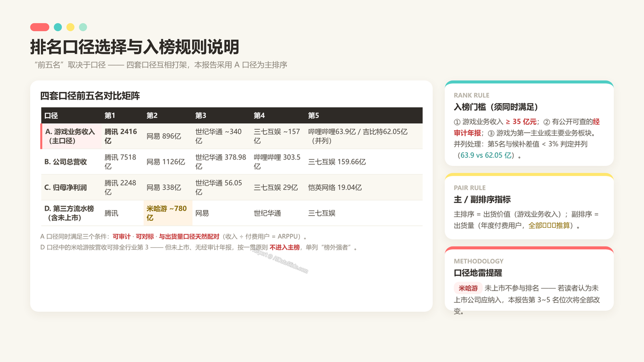
Task: Click the red footnote text 不进入主榜
Action: pyautogui.click(x=284, y=247)
